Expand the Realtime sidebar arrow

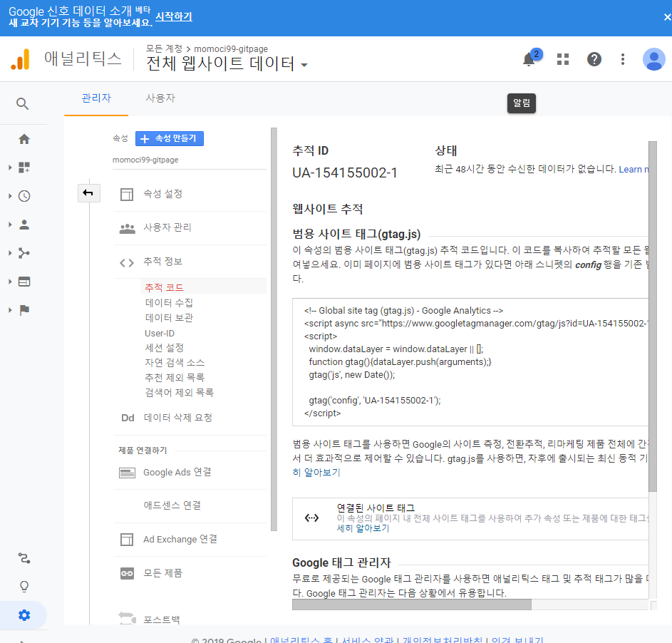point(10,196)
